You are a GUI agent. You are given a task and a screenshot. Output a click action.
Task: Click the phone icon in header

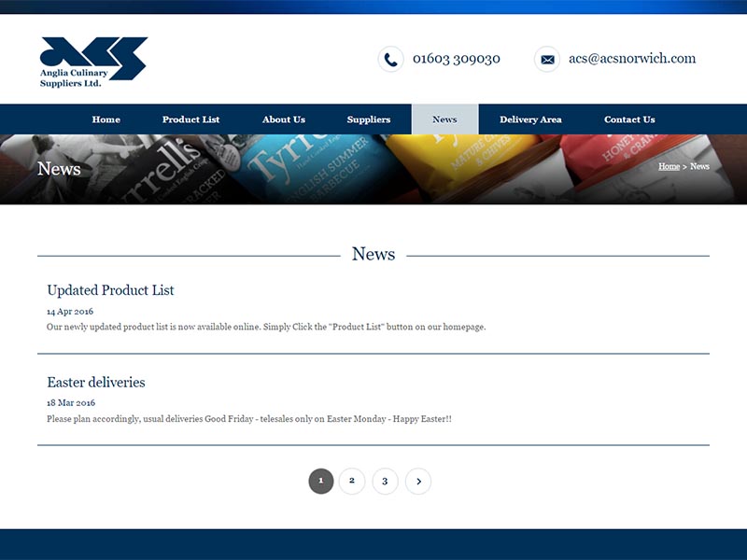(390, 59)
